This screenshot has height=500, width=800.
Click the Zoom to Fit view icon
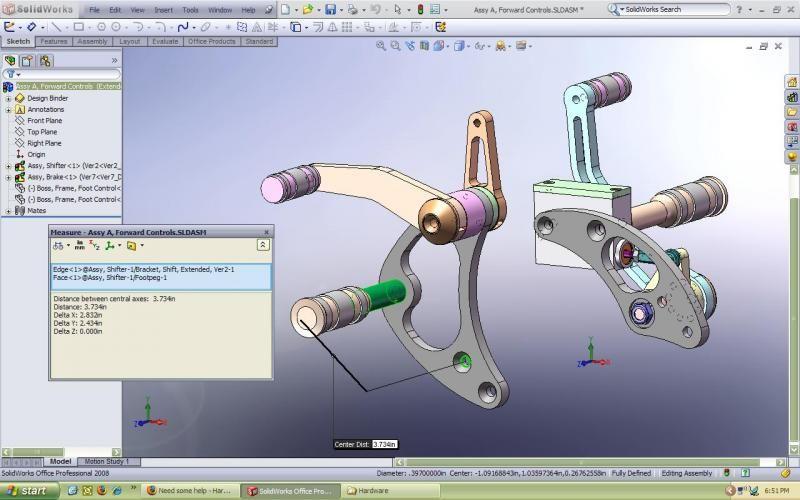click(381, 46)
